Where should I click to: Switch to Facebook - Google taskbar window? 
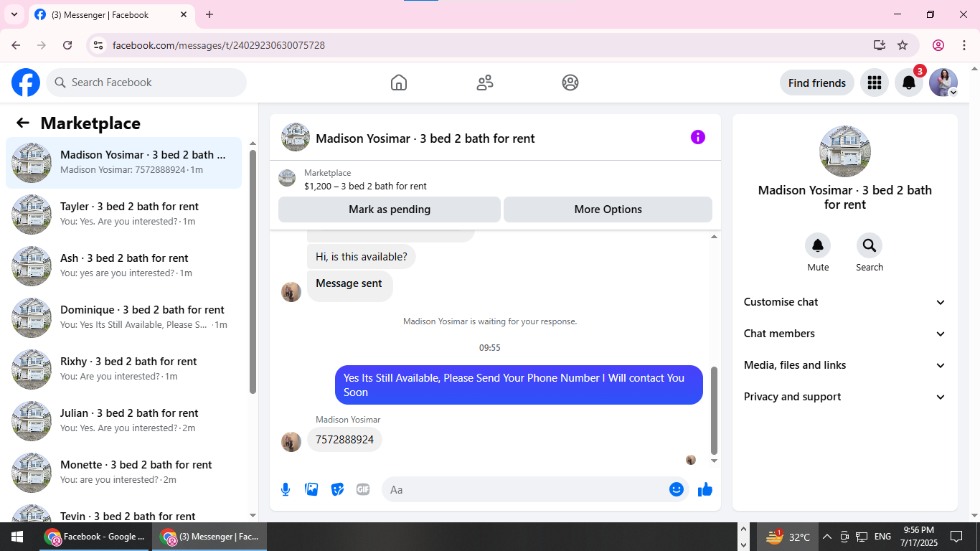(94, 537)
